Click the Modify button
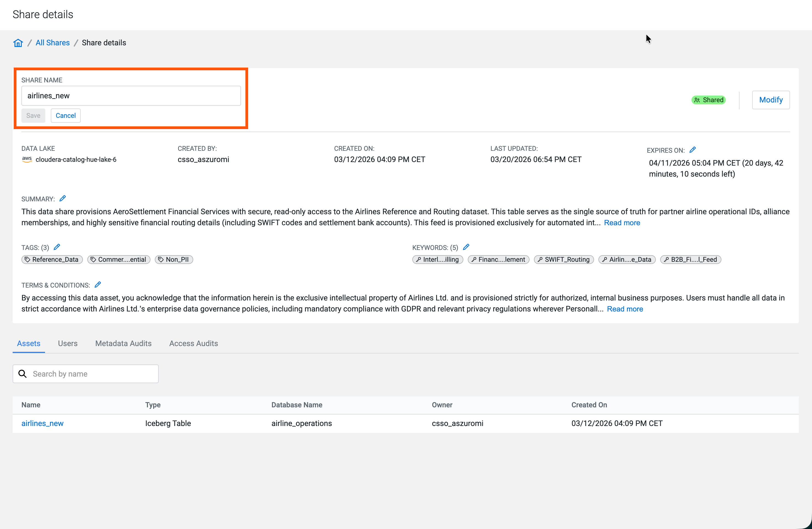Viewport: 812px width, 529px height. pyautogui.click(x=770, y=100)
